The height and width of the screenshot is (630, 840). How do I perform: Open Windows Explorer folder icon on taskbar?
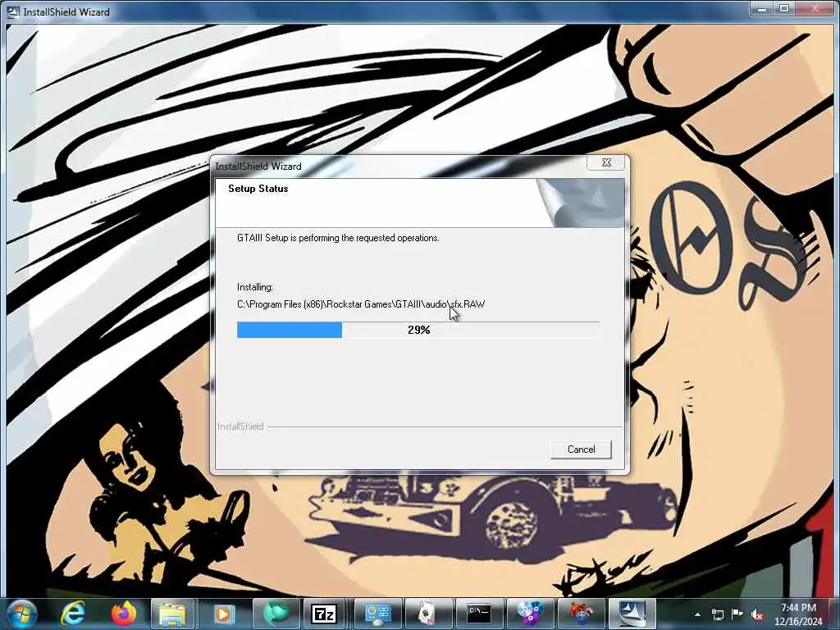(x=172, y=614)
